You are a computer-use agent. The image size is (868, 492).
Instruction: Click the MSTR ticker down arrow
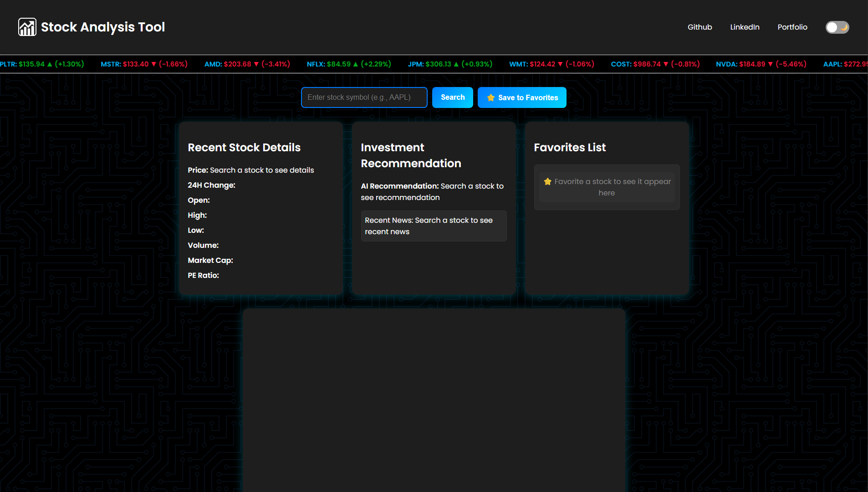[154, 64]
